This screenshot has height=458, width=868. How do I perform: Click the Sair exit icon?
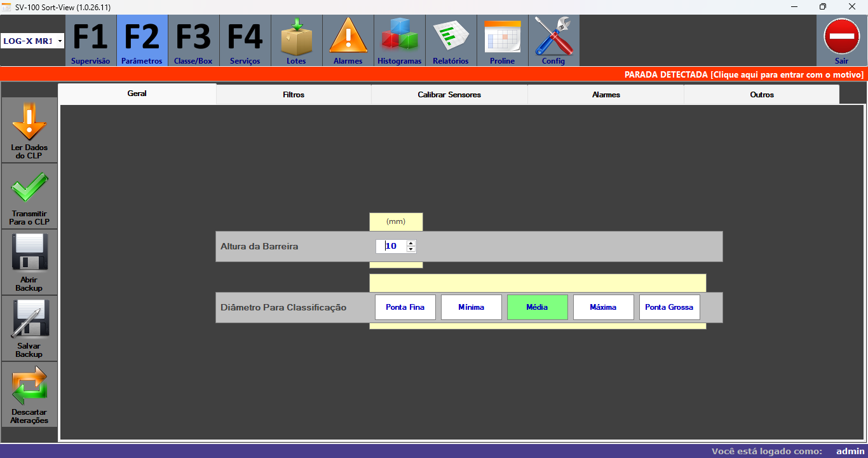[841, 41]
